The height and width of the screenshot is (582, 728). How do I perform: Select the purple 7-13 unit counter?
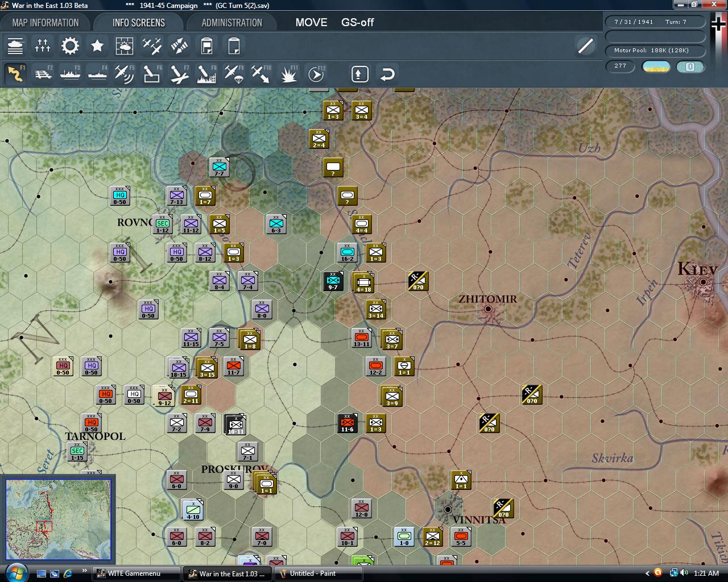pos(177,196)
